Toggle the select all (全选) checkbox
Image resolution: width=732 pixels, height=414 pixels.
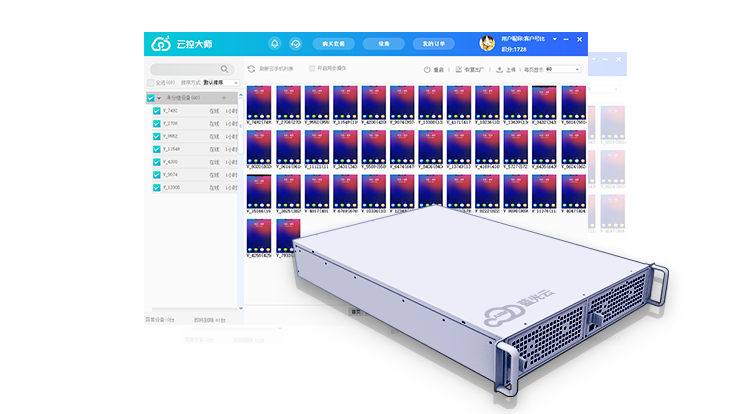tap(150, 83)
